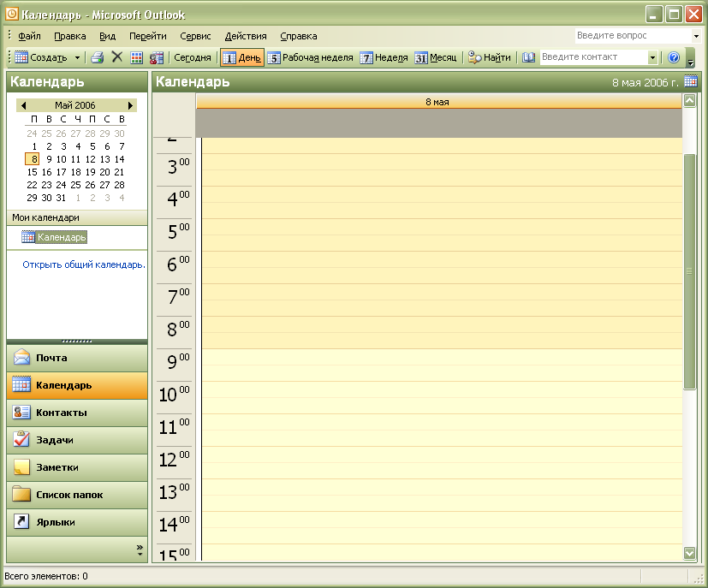Expand the contact search dropdown arrow
Image resolution: width=708 pixels, height=588 pixels.
(x=652, y=57)
